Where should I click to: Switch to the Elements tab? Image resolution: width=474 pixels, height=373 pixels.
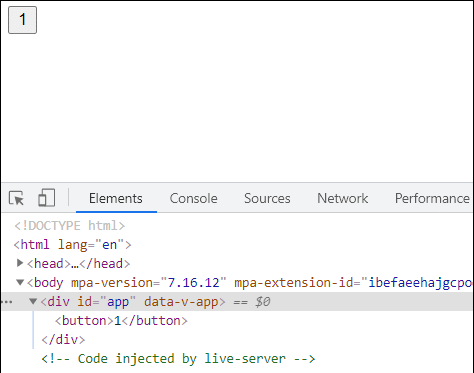[116, 198]
